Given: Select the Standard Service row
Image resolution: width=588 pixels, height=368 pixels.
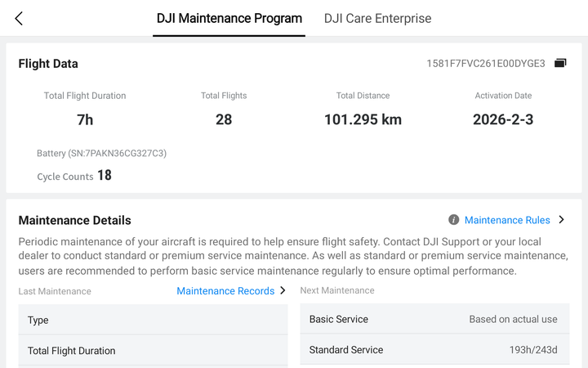Looking at the screenshot, I should (434, 350).
